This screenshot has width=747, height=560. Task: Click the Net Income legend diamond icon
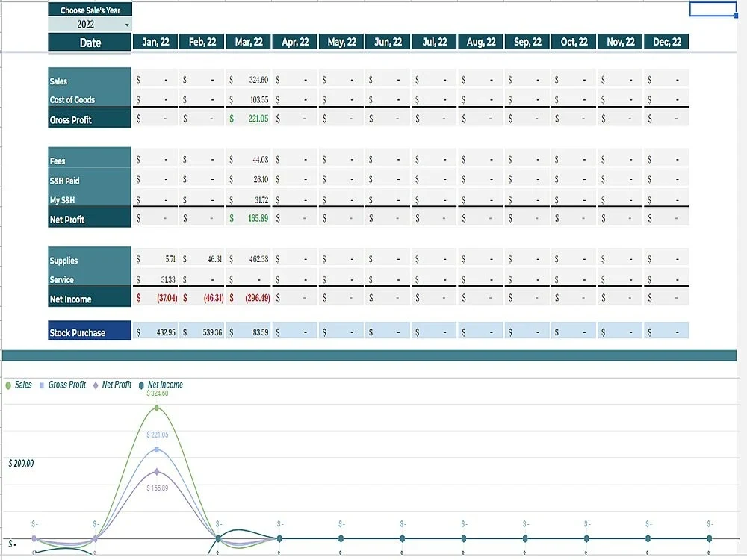coord(140,385)
